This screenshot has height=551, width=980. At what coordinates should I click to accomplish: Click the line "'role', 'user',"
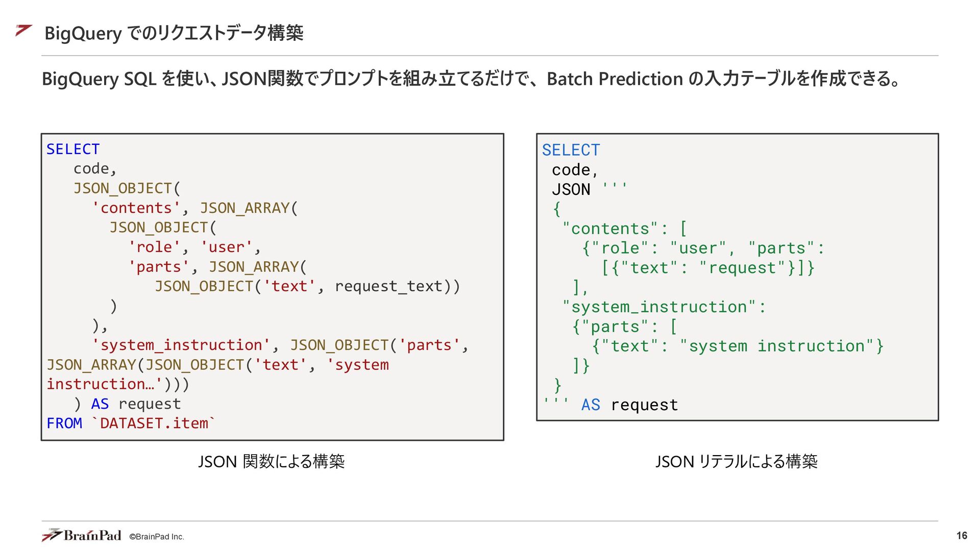click(194, 247)
